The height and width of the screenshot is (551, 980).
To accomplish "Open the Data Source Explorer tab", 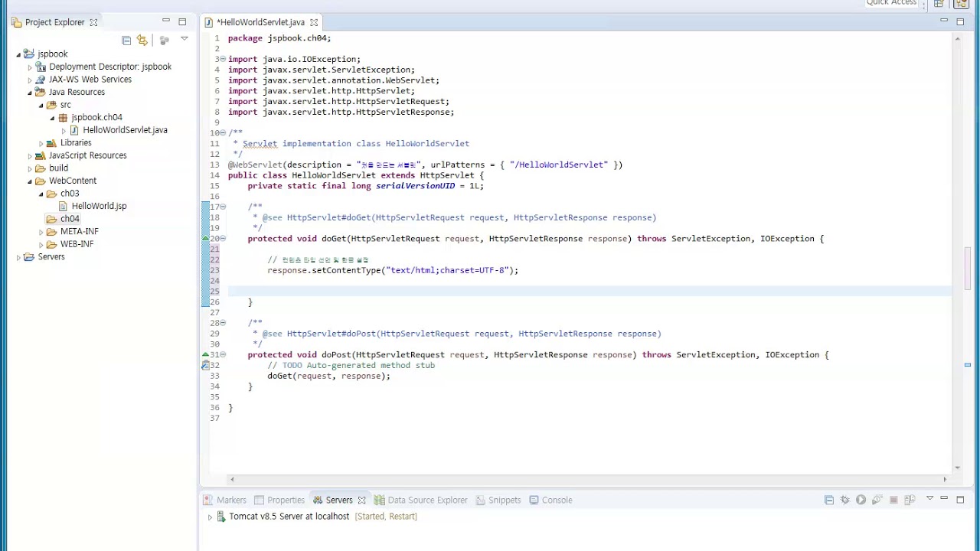I will pyautogui.click(x=421, y=500).
